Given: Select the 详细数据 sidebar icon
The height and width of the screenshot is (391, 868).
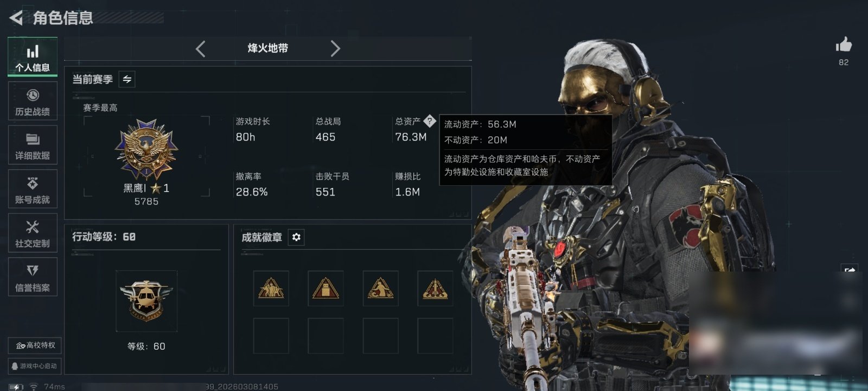Looking at the screenshot, I should point(33,145).
